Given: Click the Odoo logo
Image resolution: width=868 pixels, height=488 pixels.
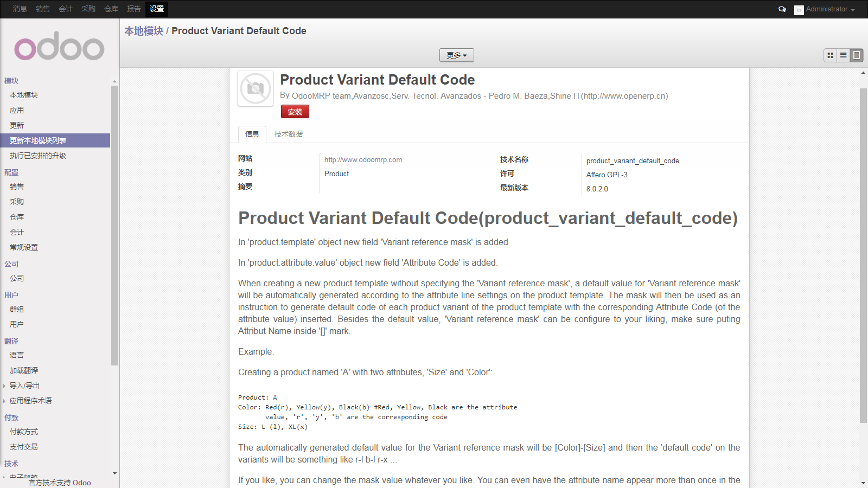Looking at the screenshot, I should coord(59,47).
